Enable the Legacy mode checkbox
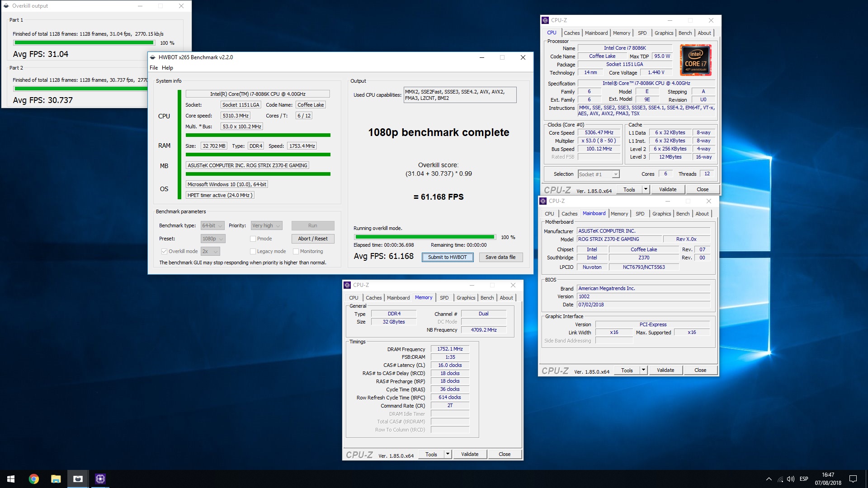The height and width of the screenshot is (488, 868). (253, 251)
